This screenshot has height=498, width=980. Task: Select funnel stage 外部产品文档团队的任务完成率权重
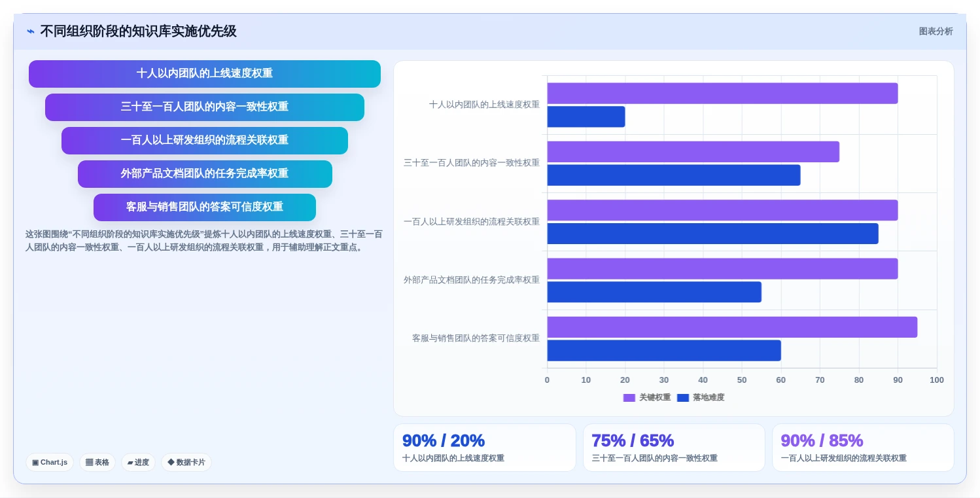pyautogui.click(x=205, y=174)
